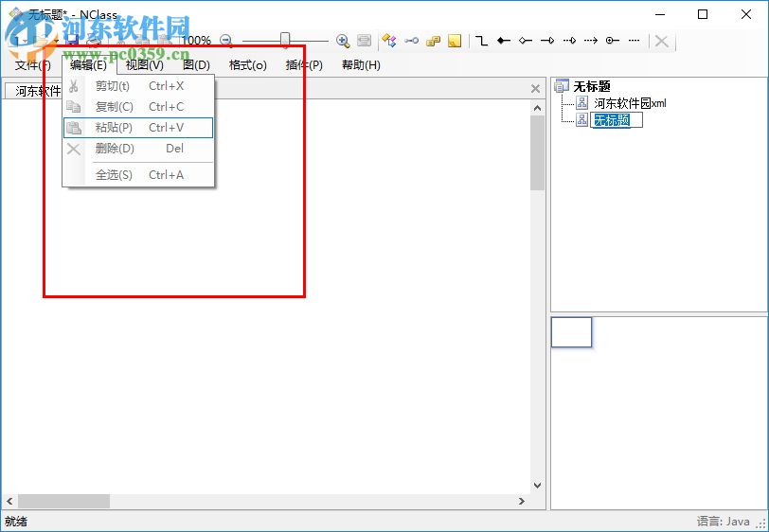The image size is (769, 532).
Task: Click the vertical scrollbar down arrow
Action: pyautogui.click(x=538, y=486)
